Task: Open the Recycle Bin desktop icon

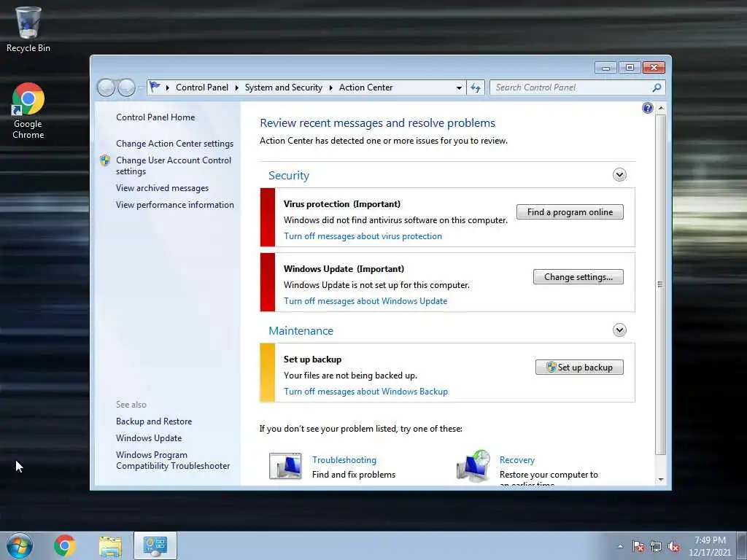Action: (28, 28)
